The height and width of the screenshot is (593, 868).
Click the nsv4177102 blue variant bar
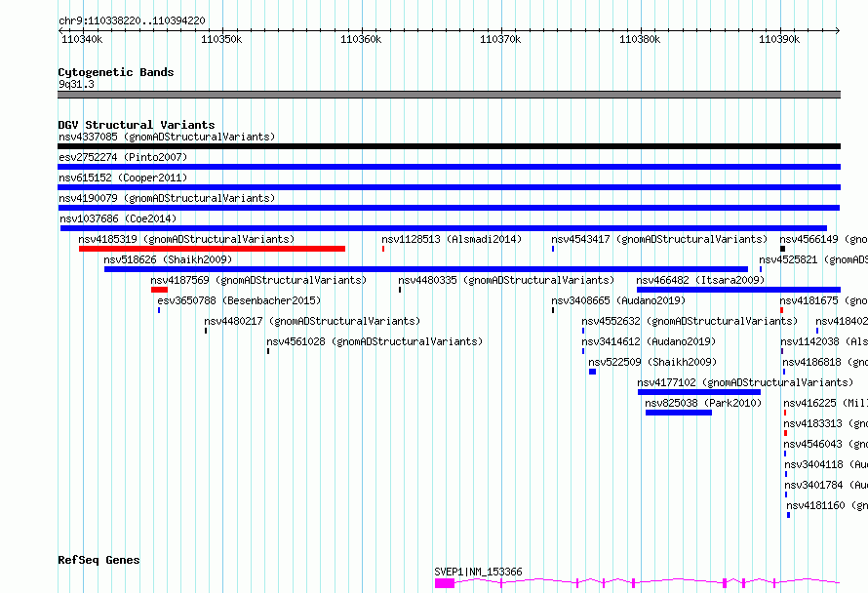[699, 392]
